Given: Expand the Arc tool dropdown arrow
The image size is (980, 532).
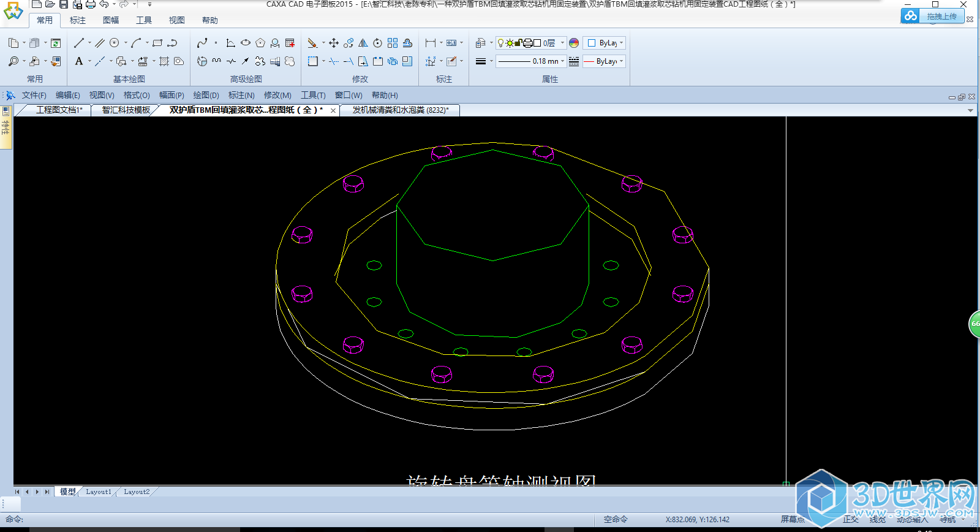Looking at the screenshot, I should click(x=147, y=43).
